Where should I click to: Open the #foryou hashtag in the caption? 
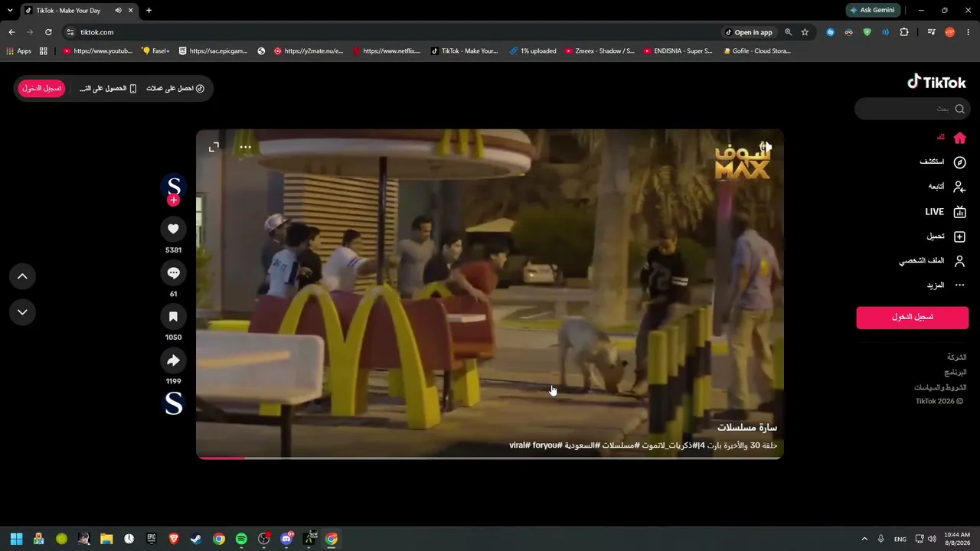546,445
